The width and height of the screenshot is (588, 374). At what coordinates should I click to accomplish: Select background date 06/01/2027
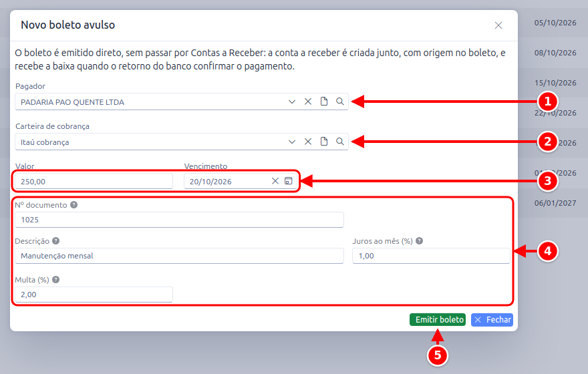coord(555,203)
